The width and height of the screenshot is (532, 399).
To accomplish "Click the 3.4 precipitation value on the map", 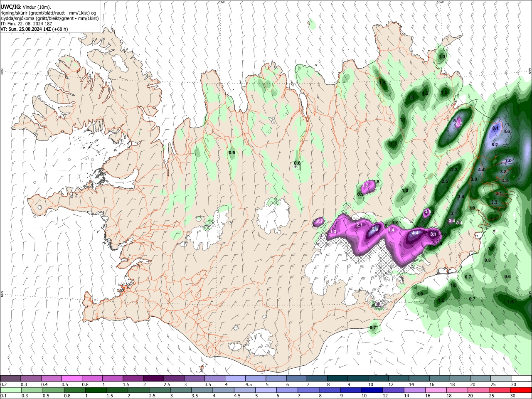I will (461, 197).
